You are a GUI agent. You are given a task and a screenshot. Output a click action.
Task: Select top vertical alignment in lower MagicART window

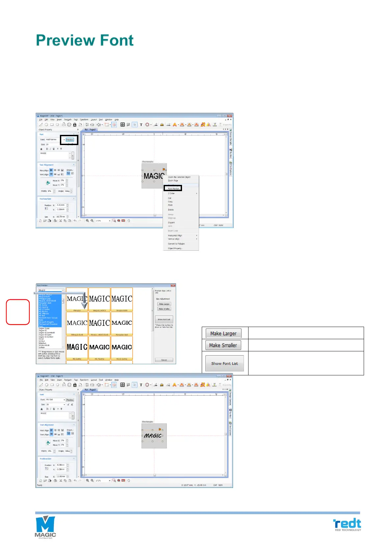51,435
